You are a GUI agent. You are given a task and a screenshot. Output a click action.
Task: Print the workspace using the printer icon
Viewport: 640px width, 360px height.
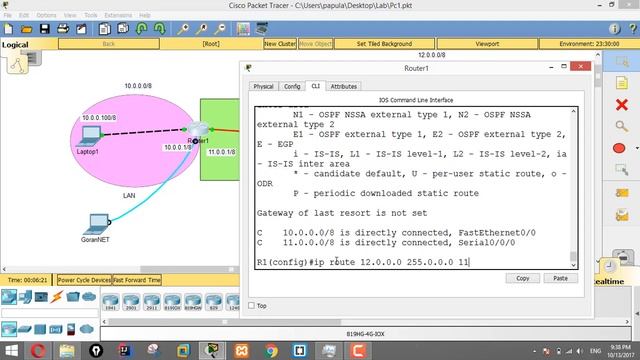63,29
